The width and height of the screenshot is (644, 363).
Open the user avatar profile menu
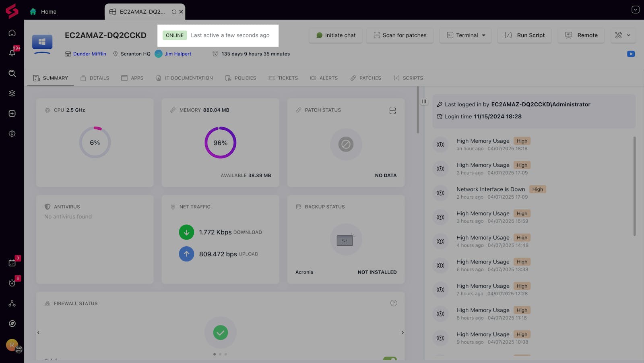12,345
